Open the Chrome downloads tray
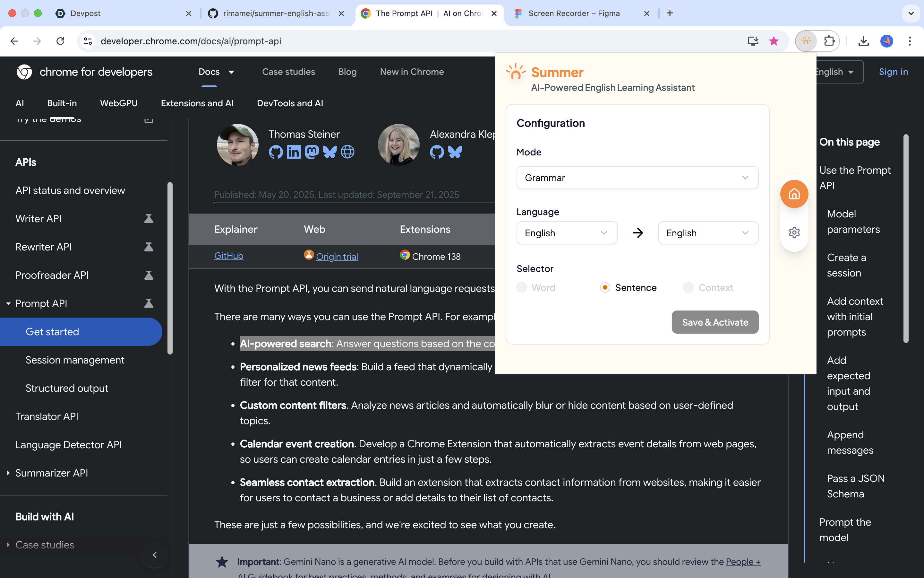This screenshot has height=578, width=924. (864, 41)
